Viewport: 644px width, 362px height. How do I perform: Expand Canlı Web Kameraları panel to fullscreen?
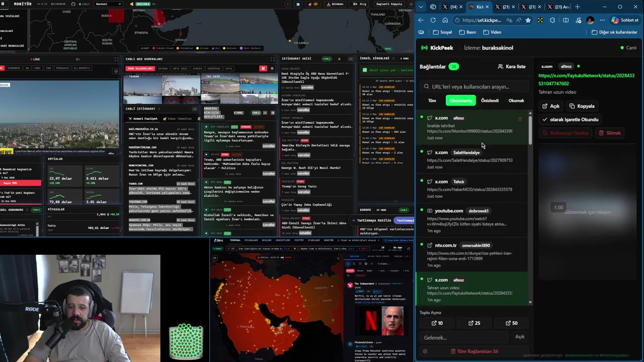pyautogui.click(x=272, y=59)
